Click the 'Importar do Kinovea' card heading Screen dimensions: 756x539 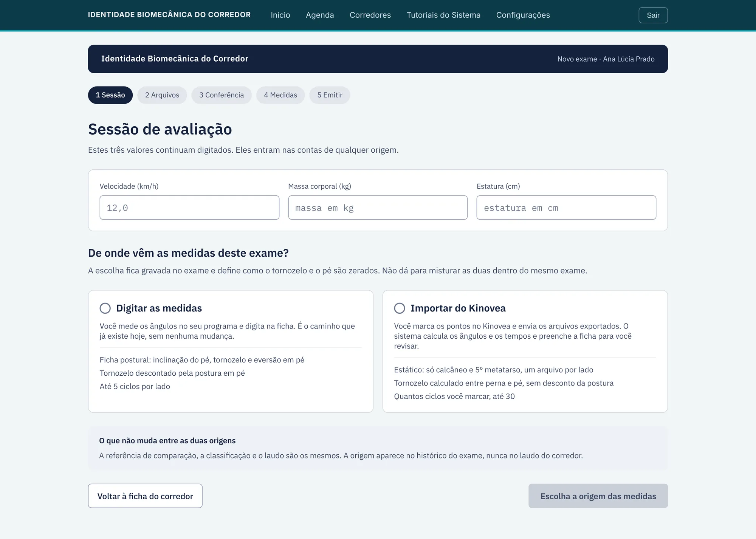[458, 308]
